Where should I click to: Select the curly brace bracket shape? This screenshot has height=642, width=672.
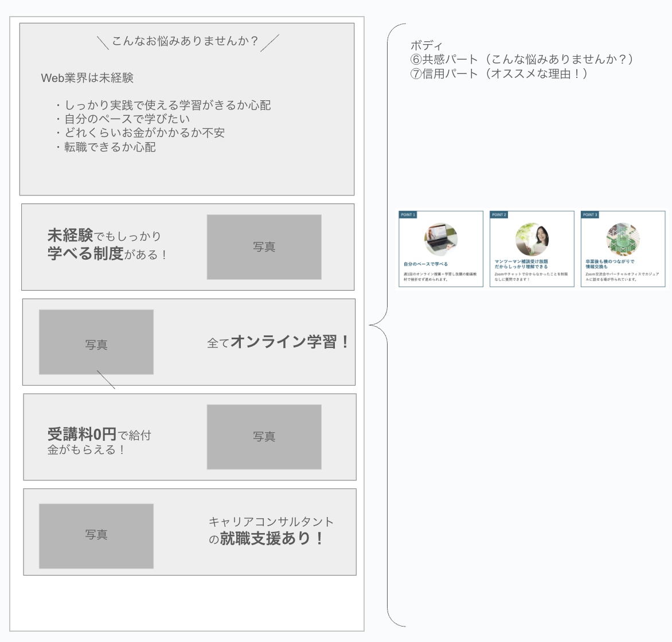click(387, 325)
